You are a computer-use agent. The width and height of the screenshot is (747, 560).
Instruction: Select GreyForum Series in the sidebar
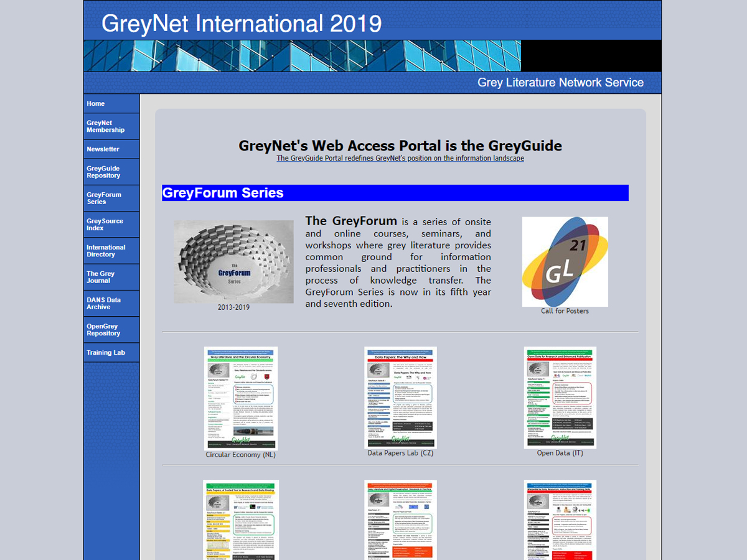[x=104, y=198]
